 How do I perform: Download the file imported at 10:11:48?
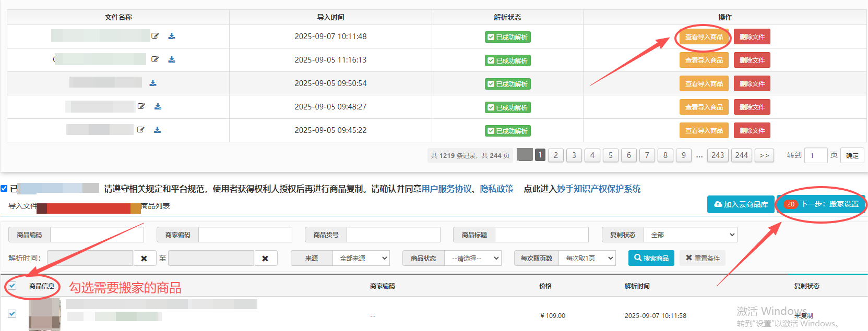(x=172, y=36)
